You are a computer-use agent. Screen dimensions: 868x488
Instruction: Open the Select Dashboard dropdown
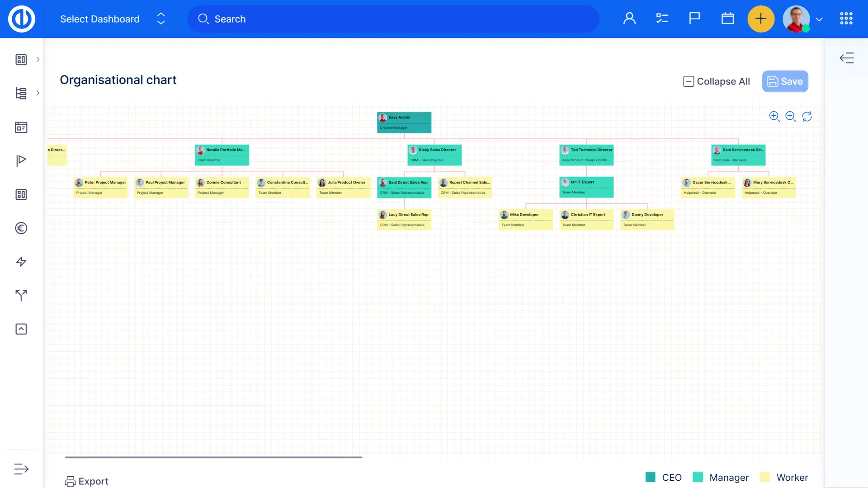click(x=113, y=19)
